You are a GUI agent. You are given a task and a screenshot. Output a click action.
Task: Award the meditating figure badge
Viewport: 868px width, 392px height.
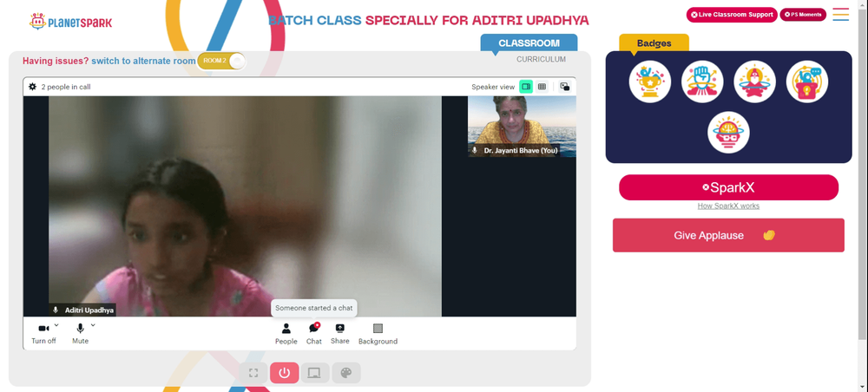click(x=754, y=82)
